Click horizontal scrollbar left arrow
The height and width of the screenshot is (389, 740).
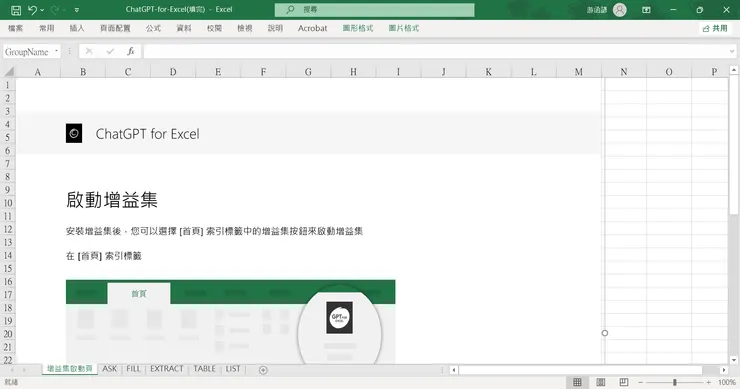(454, 370)
